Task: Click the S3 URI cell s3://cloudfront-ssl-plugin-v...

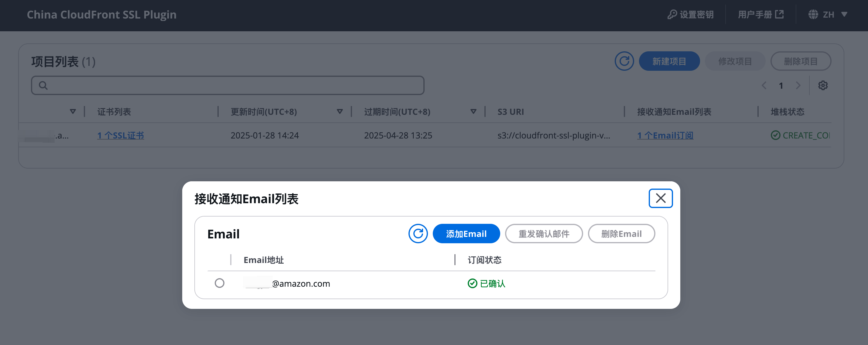Action: 554,135
